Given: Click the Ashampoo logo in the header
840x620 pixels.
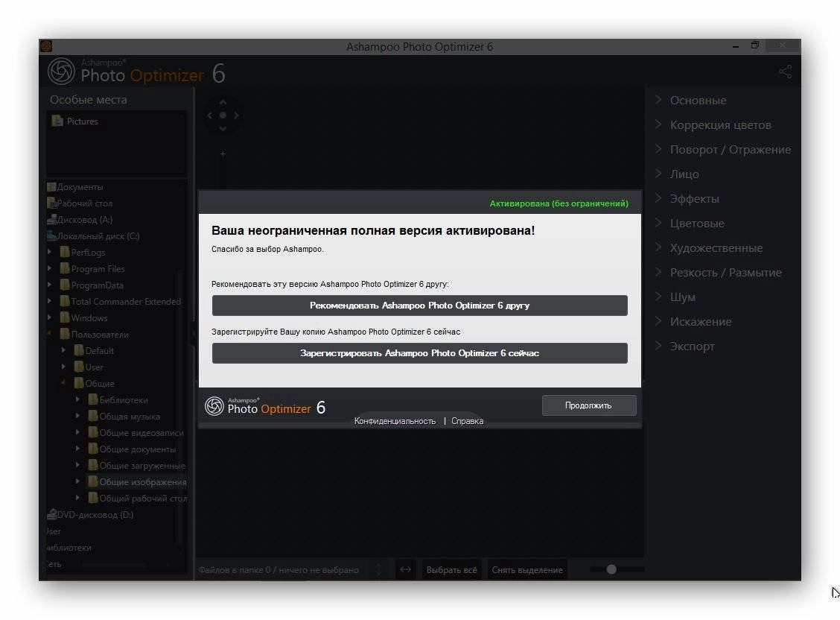Looking at the screenshot, I should point(61,72).
